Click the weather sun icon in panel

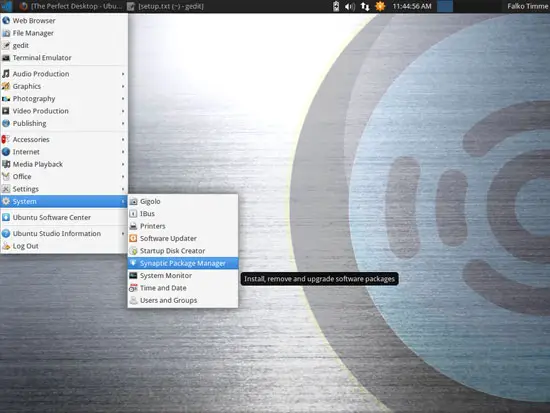coord(380,6)
